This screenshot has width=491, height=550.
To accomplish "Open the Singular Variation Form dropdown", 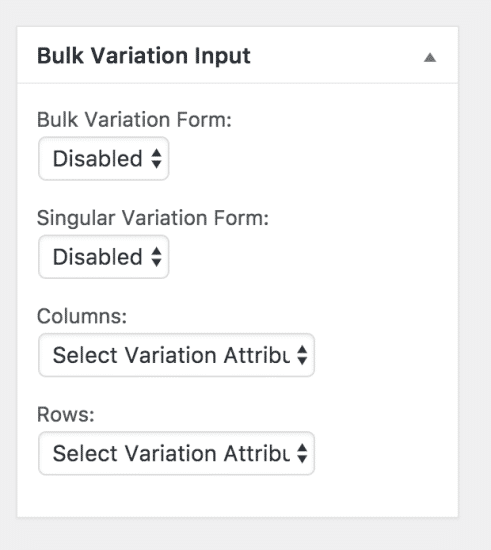I will point(103,257).
